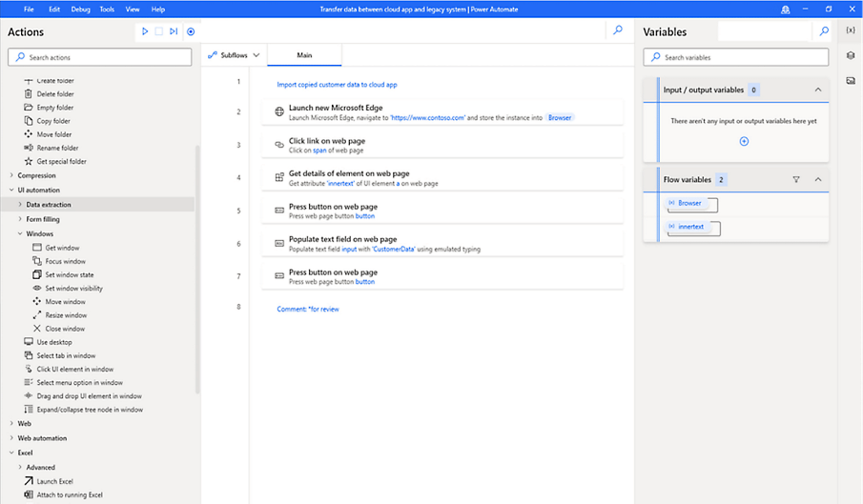This screenshot has width=863, height=504.
Task: Run the flow with the play button
Action: (x=145, y=31)
